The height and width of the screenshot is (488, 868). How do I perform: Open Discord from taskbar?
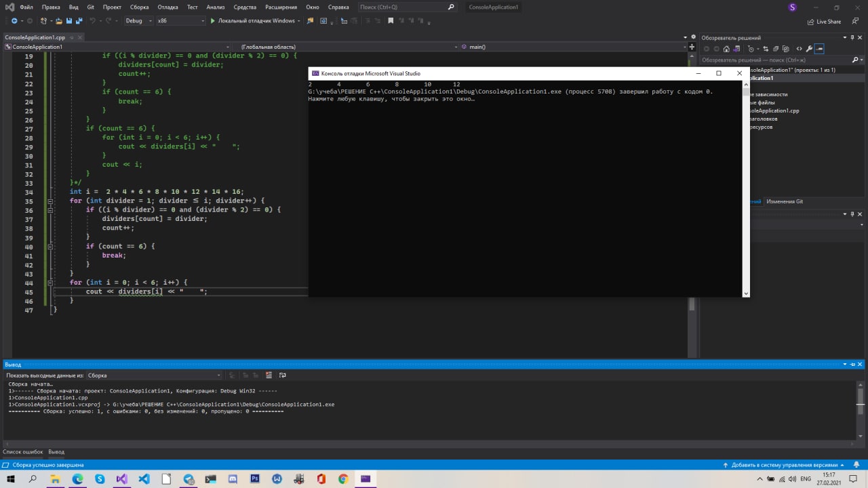(233, 479)
